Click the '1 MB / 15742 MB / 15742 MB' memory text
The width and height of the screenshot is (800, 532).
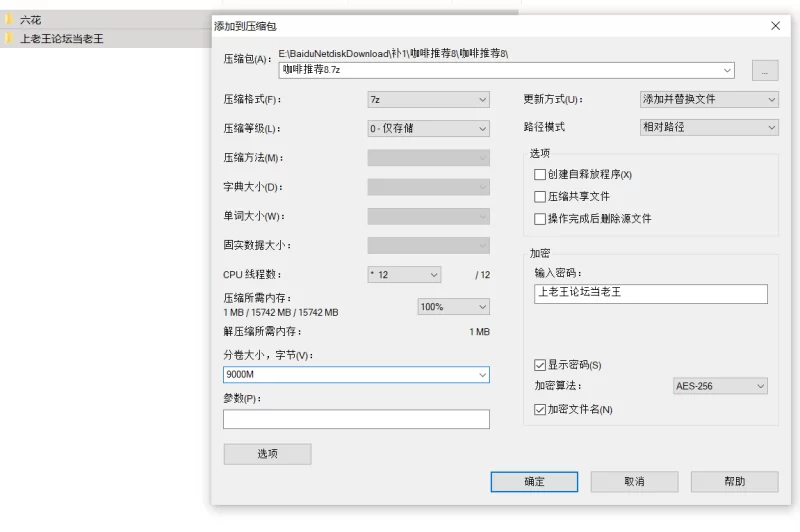[x=281, y=312]
